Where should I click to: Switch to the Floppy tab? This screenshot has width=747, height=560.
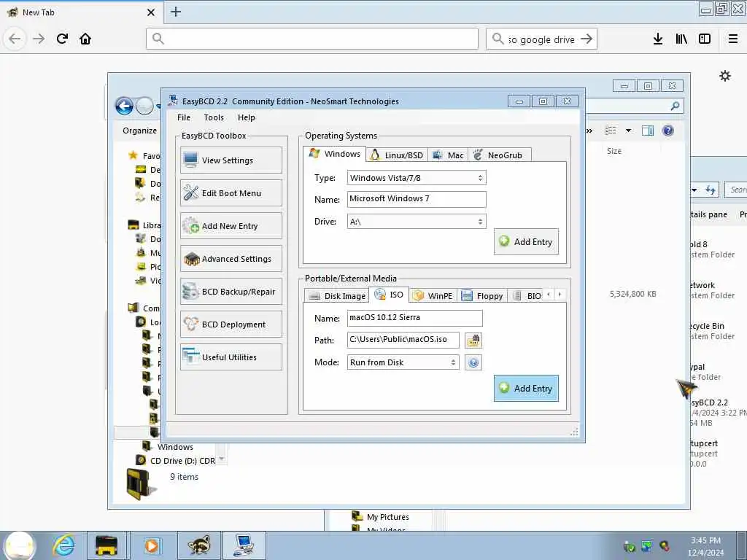click(x=482, y=296)
